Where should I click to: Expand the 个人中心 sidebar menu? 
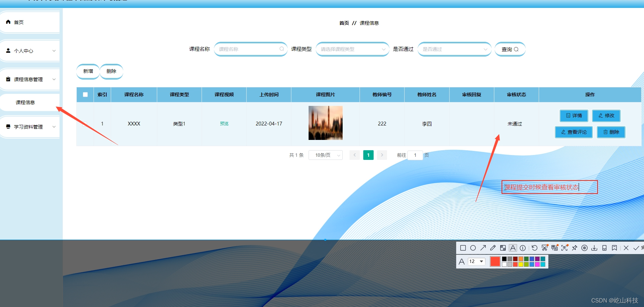(x=30, y=51)
